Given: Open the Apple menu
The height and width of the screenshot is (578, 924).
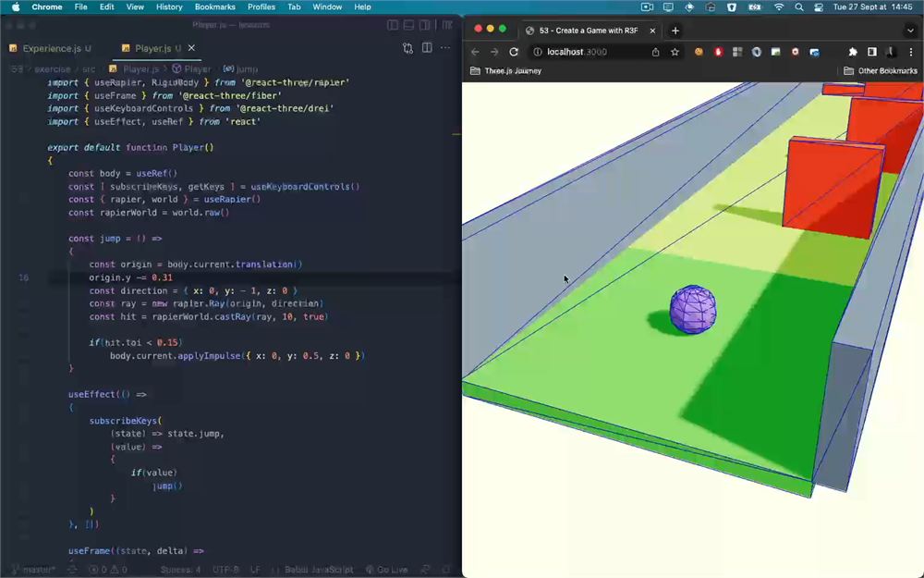Looking at the screenshot, I should click(16, 7).
